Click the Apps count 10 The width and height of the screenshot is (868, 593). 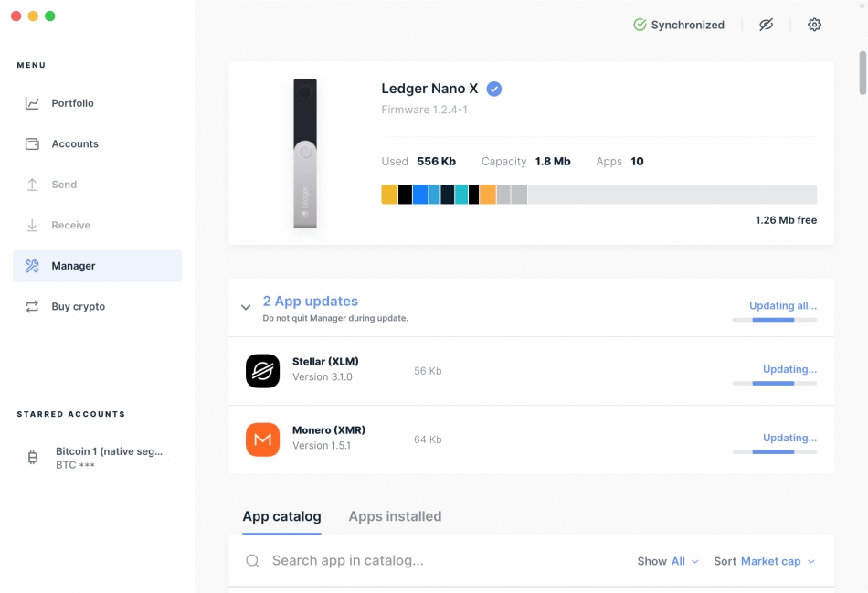(x=637, y=161)
